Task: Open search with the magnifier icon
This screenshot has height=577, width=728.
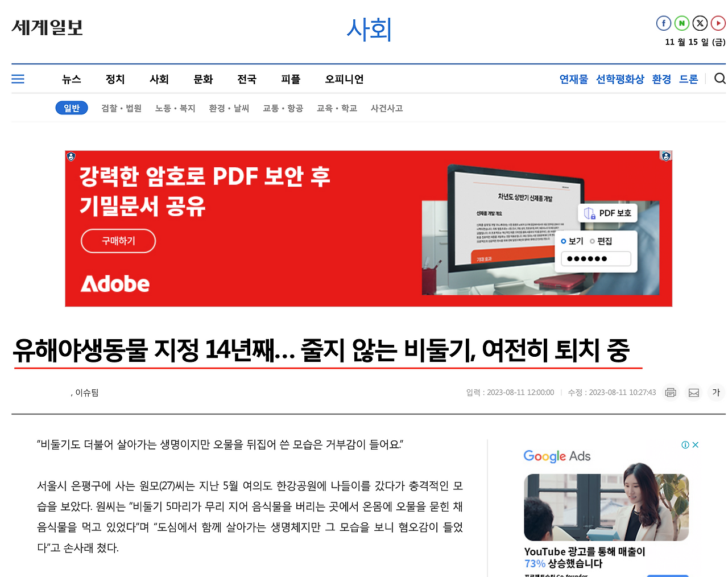Action: tap(719, 79)
